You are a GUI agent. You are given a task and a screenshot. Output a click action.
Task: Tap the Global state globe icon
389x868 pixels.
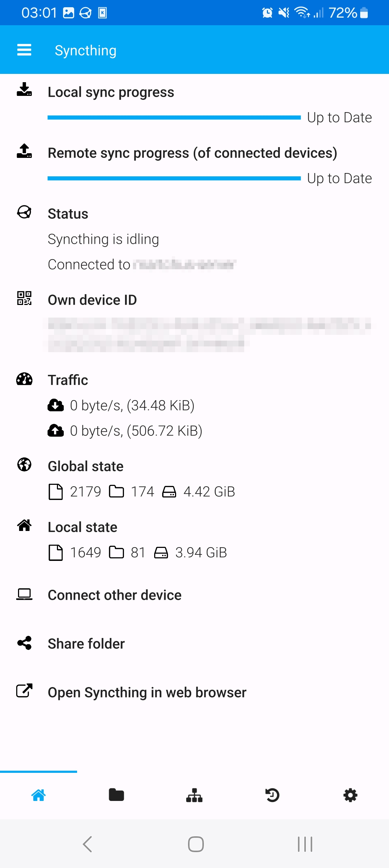[24, 465]
